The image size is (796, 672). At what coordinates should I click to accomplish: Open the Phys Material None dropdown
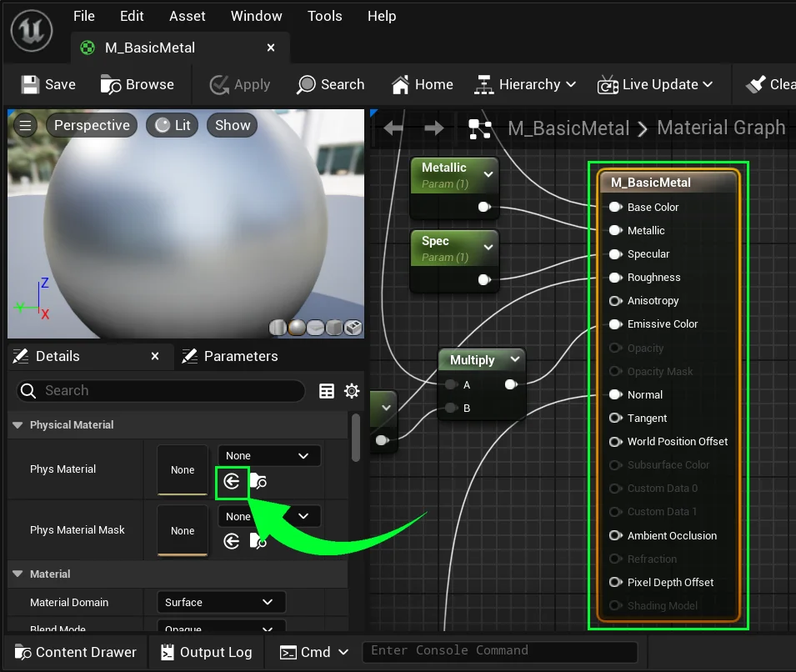[x=269, y=456]
